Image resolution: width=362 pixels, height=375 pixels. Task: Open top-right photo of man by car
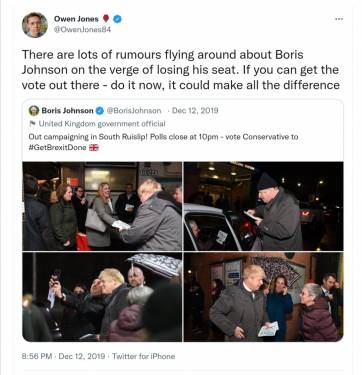(x=264, y=206)
